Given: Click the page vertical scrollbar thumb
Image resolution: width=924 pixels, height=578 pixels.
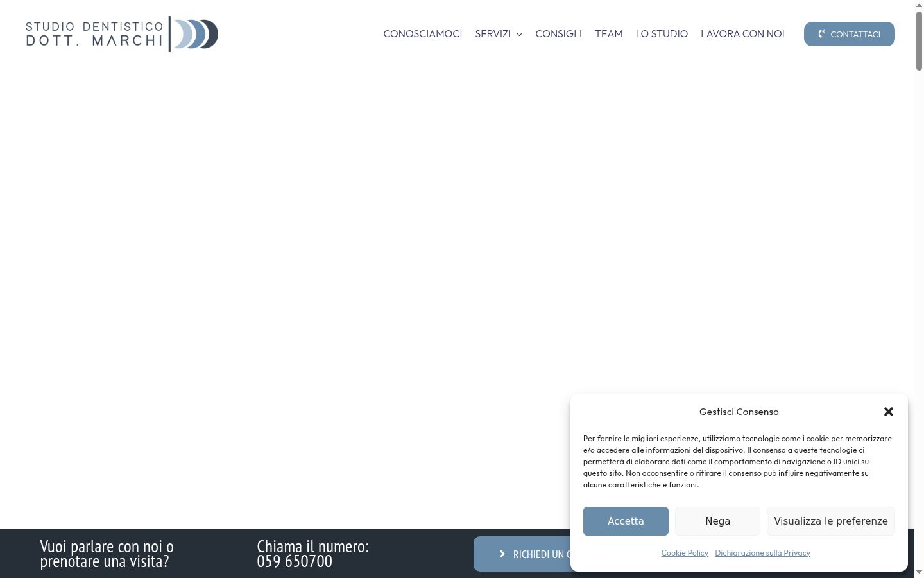Looking at the screenshot, I should click(919, 41).
